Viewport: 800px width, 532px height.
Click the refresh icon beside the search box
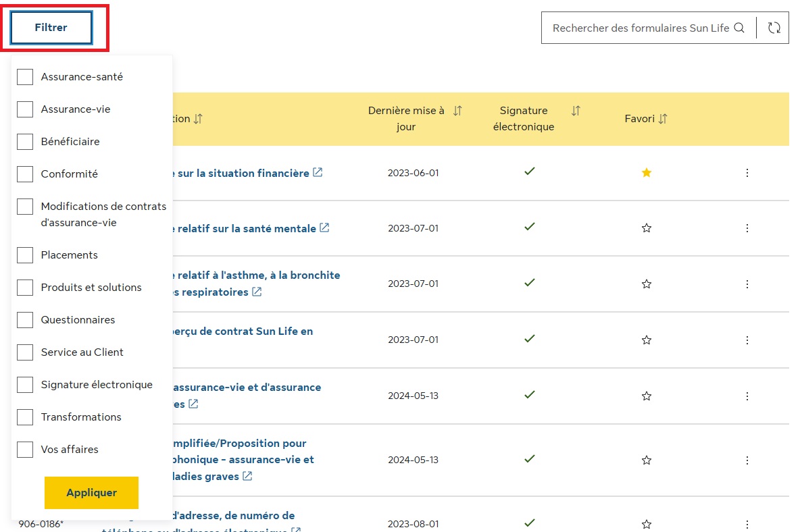(774, 28)
